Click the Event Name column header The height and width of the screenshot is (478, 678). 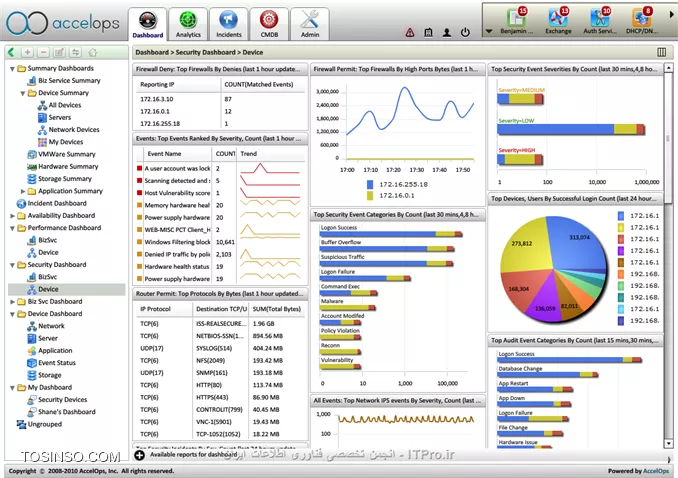point(164,154)
